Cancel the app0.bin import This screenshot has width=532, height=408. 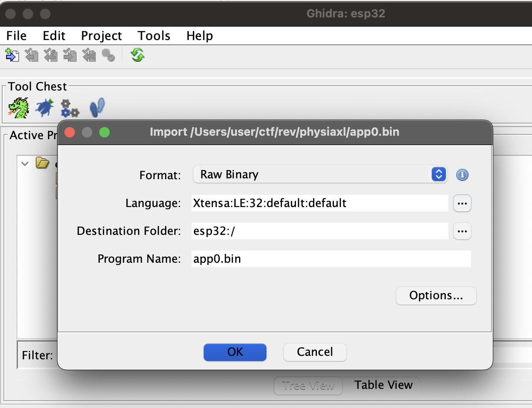coord(314,352)
